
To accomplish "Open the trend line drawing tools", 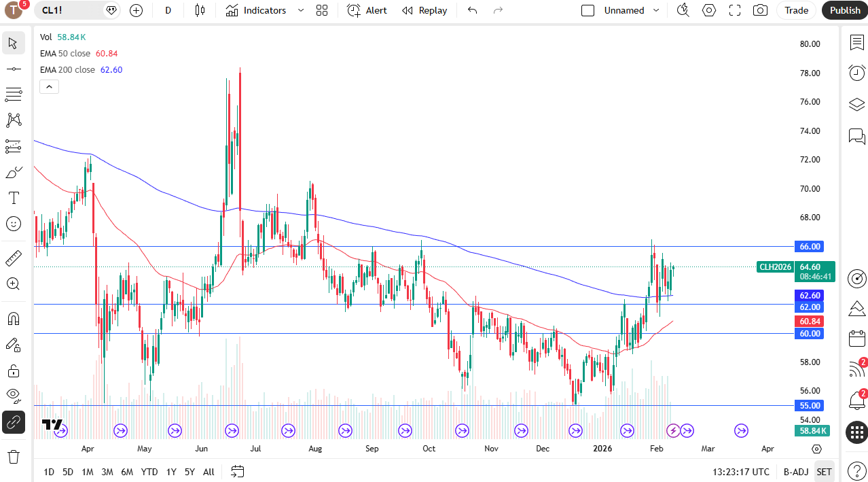I will [14, 69].
